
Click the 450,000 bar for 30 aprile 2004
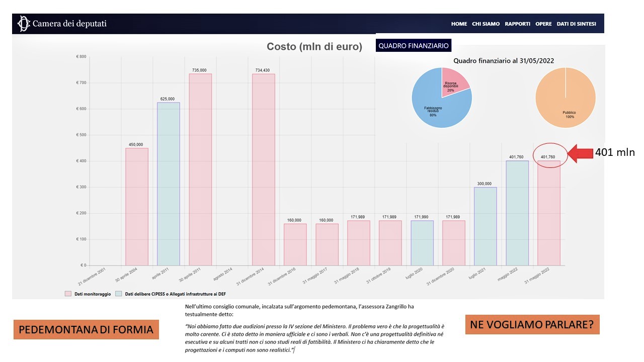pyautogui.click(x=136, y=206)
